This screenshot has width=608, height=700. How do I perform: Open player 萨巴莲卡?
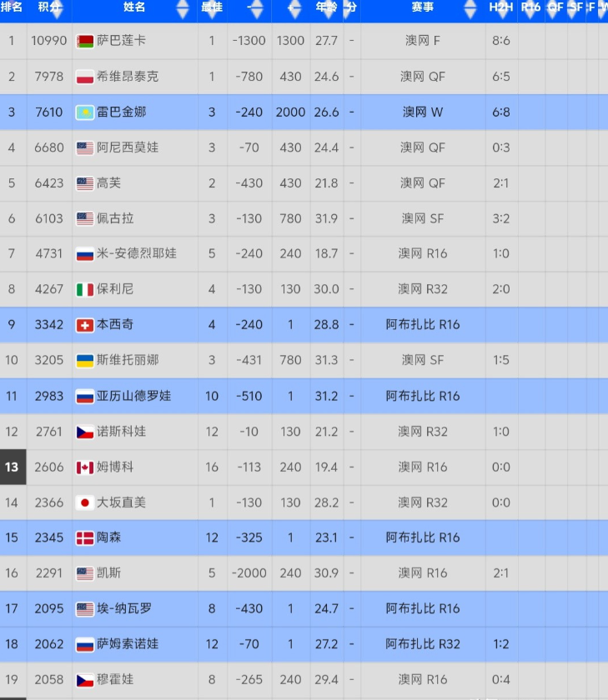pos(121,41)
